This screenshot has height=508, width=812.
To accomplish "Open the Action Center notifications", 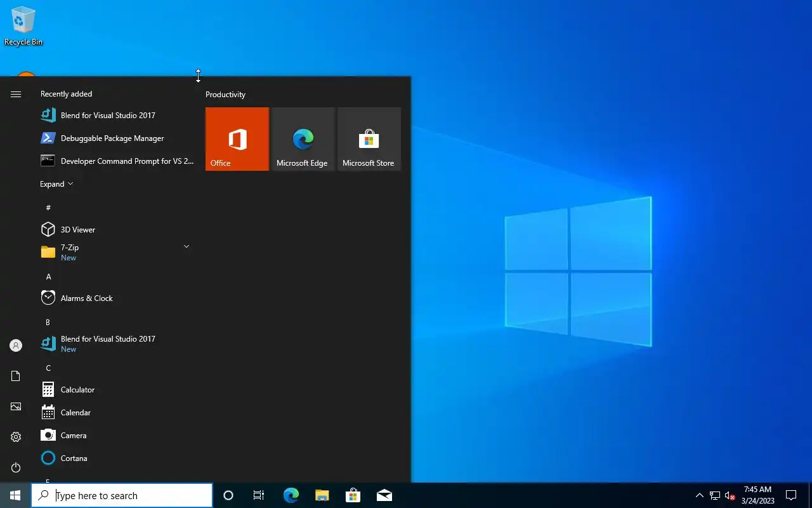I will [791, 495].
